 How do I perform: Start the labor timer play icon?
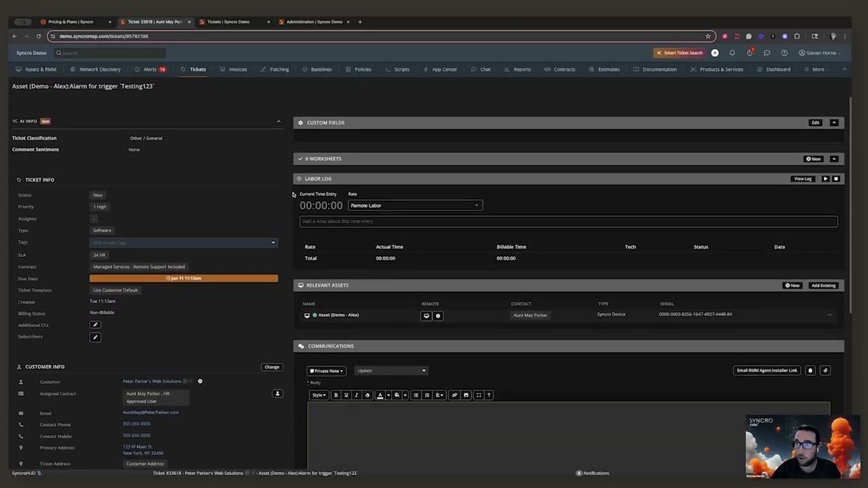[825, 179]
